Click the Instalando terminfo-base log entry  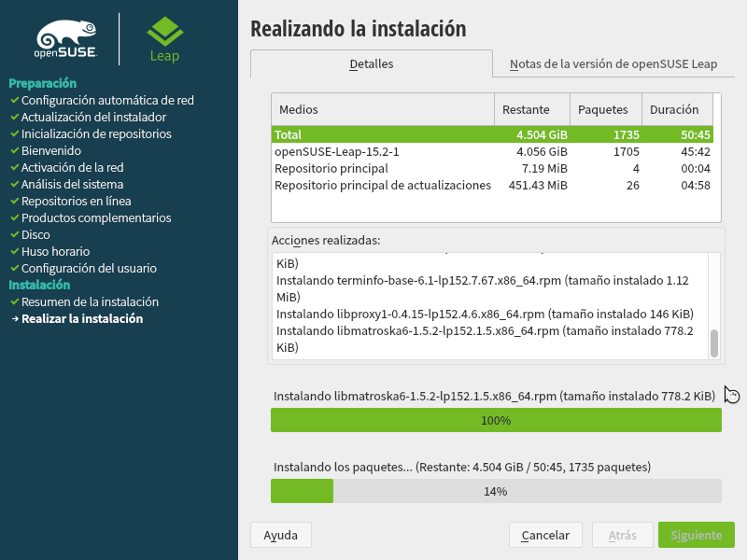coord(482,288)
